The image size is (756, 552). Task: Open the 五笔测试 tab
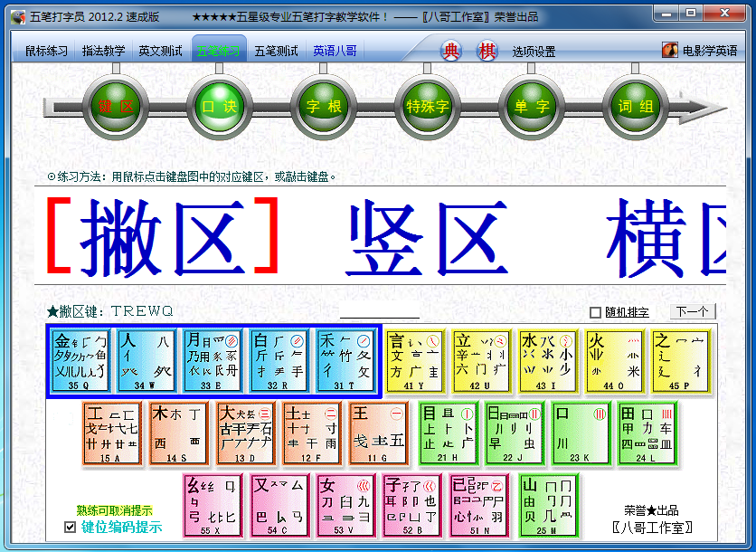pyautogui.click(x=276, y=51)
